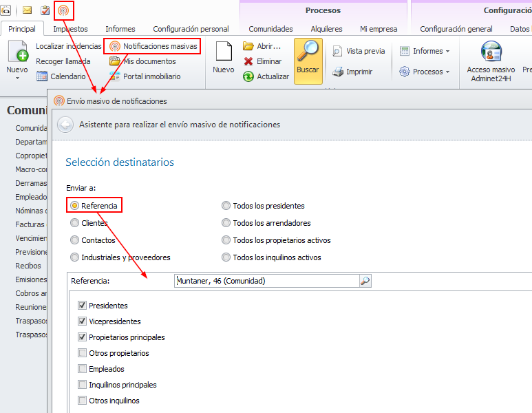Click Recoger llamada
Image resolution: width=532 pixels, height=413 pixels.
click(x=63, y=61)
